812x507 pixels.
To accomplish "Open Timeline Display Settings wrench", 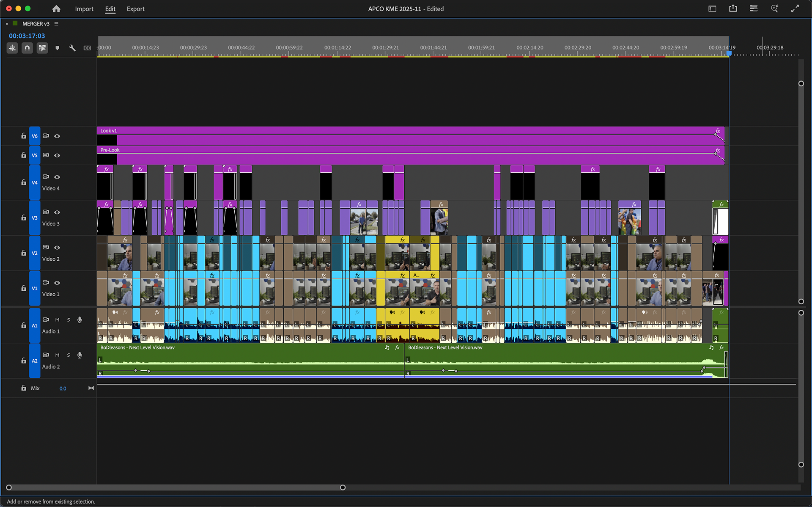I will (x=72, y=48).
